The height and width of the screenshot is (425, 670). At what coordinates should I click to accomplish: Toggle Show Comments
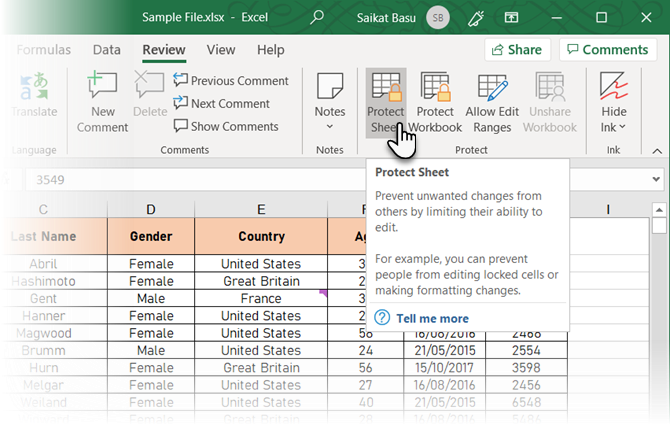tap(226, 126)
